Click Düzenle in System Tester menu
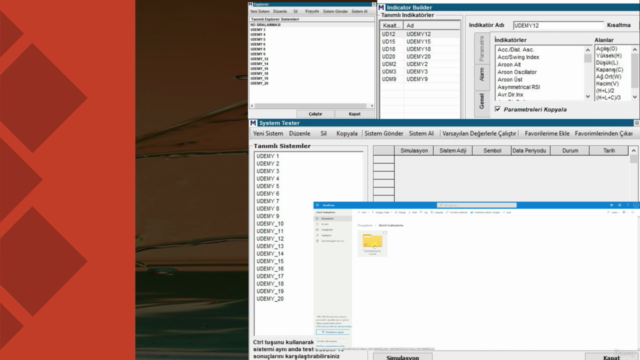Screen dimensions: 640x360 pyautogui.click(x=300, y=133)
